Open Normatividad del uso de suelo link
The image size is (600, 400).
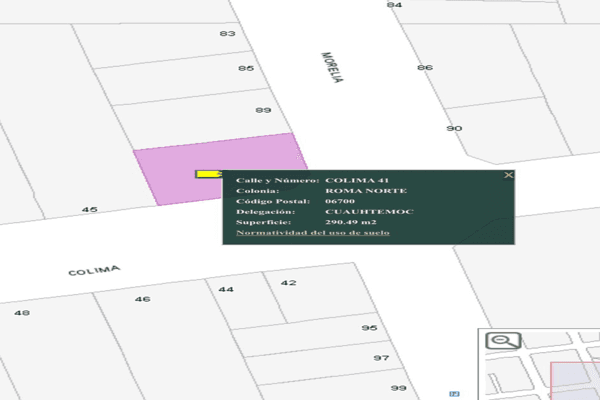313,232
